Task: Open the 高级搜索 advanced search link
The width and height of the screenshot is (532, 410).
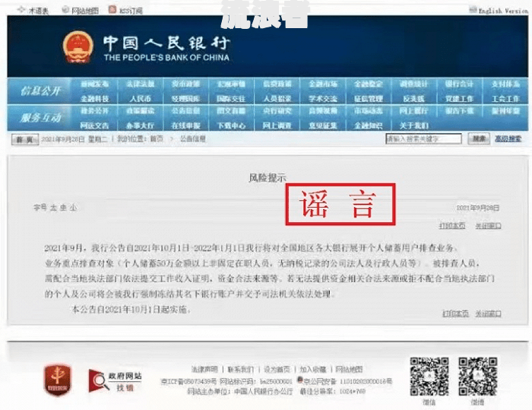Action: tap(508, 138)
